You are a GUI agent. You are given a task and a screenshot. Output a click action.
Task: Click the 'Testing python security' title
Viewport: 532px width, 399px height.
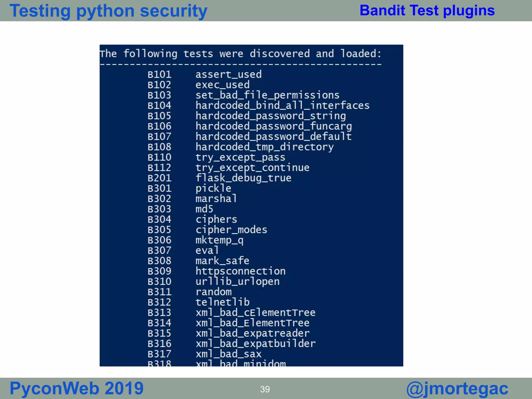tap(108, 11)
